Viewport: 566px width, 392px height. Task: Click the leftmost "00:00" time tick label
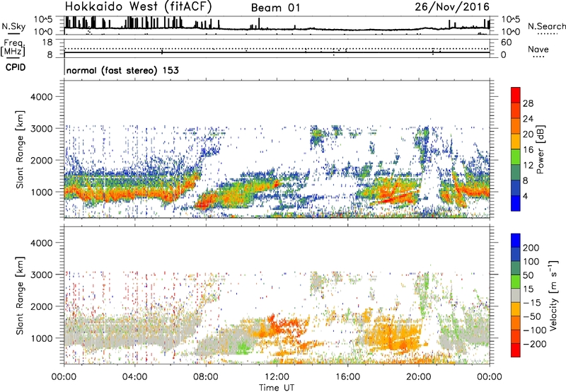coord(64,377)
